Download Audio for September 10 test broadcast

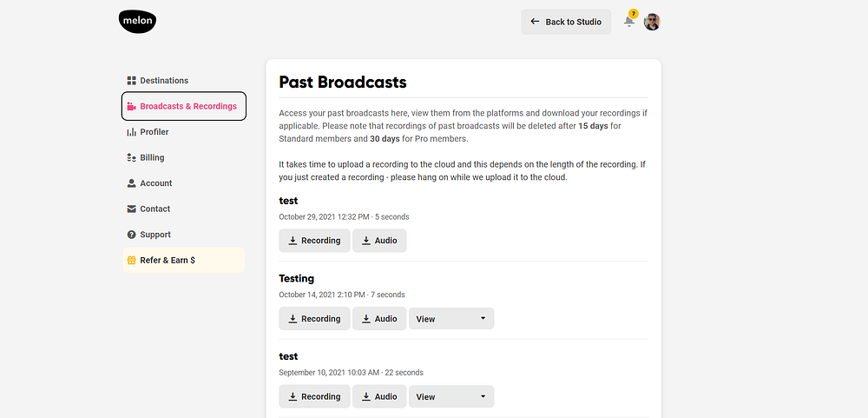[x=379, y=396]
